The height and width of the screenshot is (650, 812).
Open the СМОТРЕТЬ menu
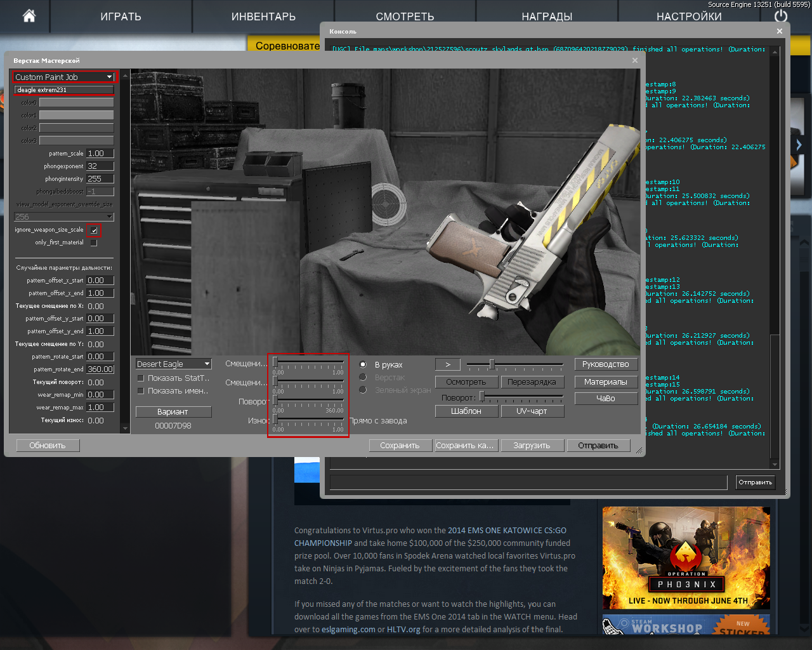point(405,17)
